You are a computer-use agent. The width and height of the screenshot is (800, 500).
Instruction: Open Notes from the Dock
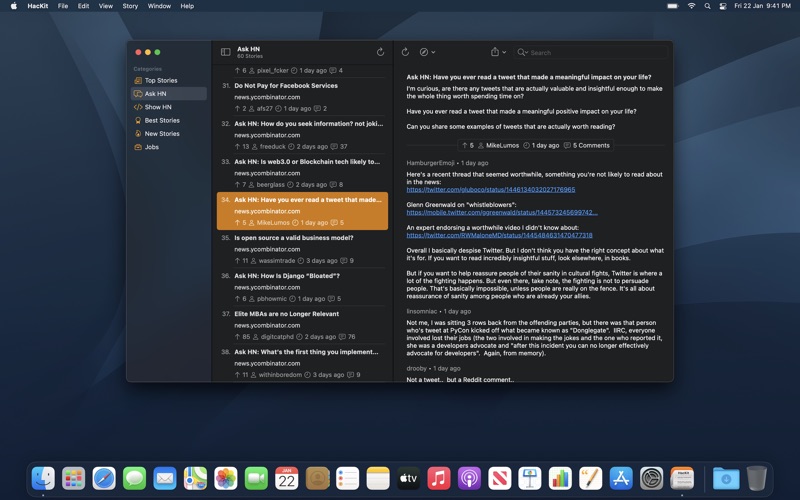pyautogui.click(x=378, y=479)
